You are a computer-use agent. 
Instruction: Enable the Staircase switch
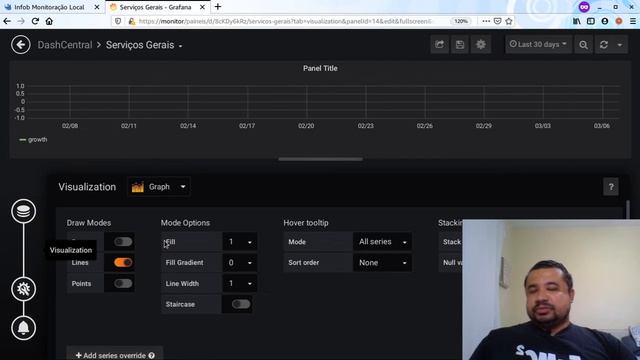point(241,304)
